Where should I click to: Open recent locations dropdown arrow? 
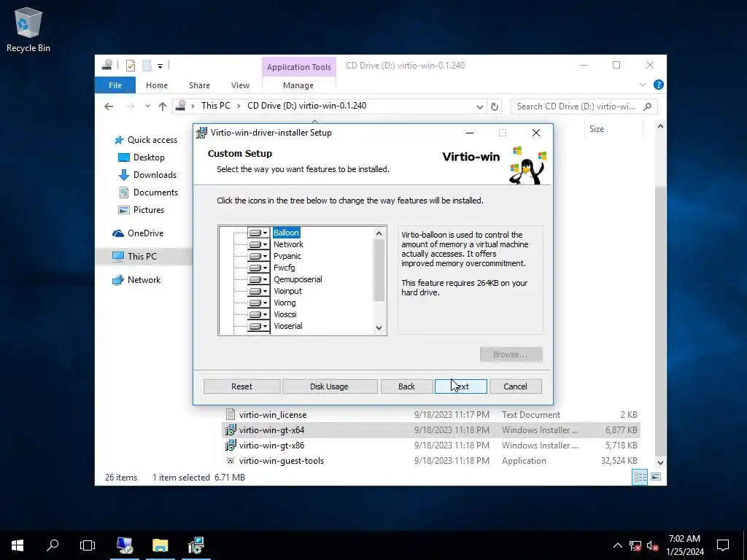coord(147,106)
